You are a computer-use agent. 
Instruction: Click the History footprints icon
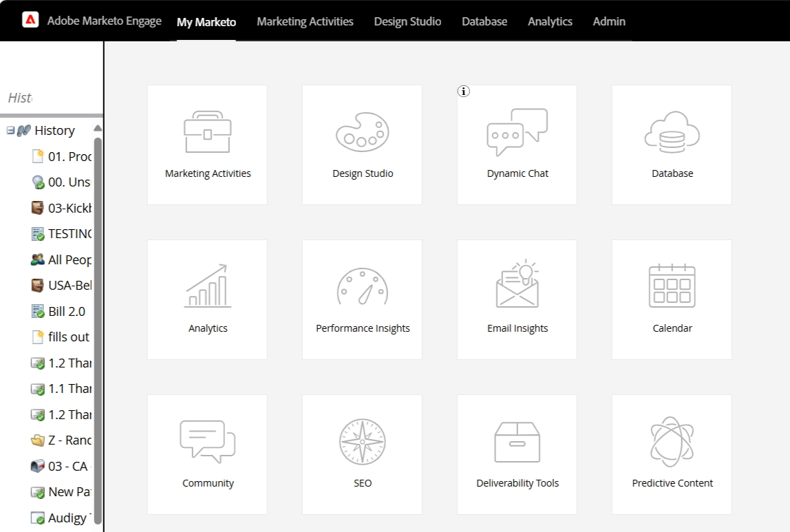(23, 131)
